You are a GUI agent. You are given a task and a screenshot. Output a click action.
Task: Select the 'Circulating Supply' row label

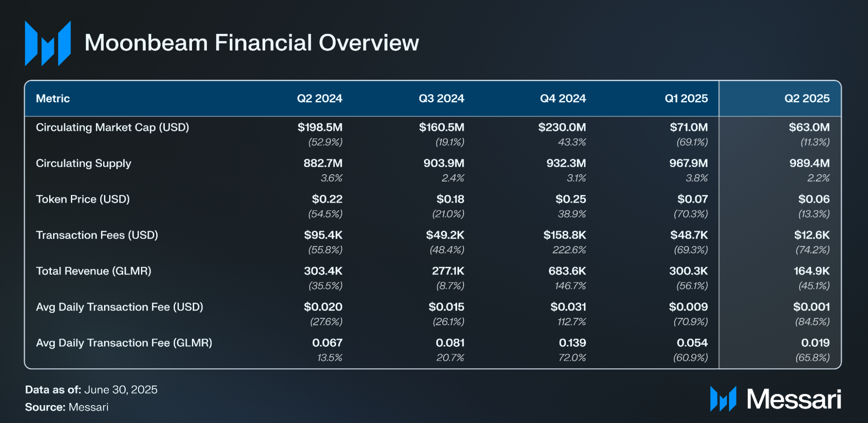point(84,163)
